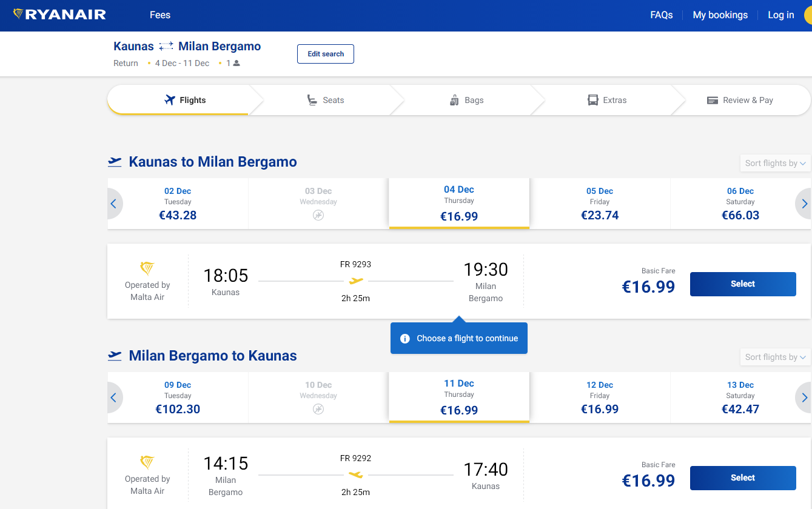Expand later outbound dates with the right chevron
Viewport: 812px width, 509px height.
[804, 204]
